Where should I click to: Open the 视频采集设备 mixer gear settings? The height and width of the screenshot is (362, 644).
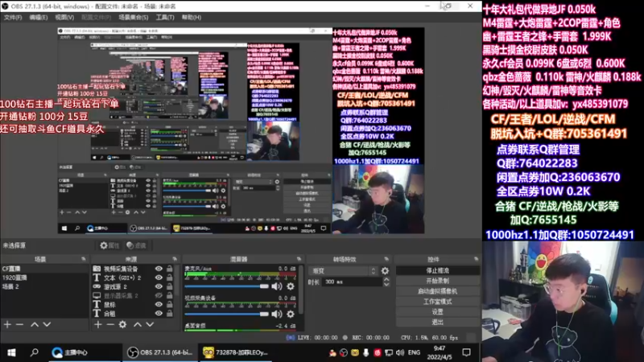pyautogui.click(x=291, y=314)
